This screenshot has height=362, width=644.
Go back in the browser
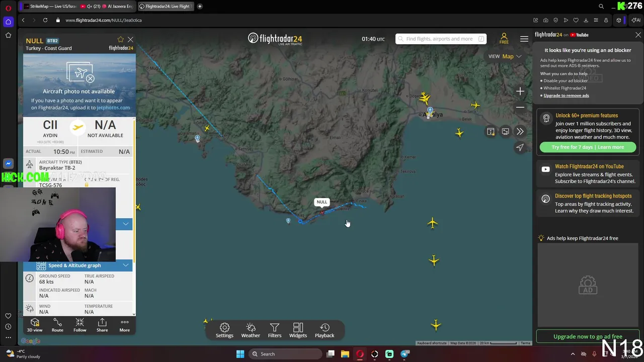point(23,20)
